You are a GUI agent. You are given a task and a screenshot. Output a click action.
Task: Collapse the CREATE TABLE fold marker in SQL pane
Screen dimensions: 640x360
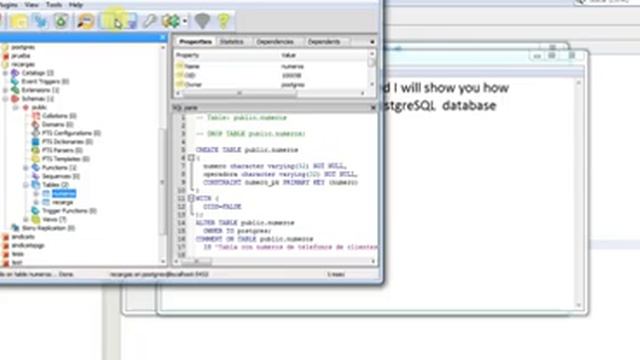click(191, 158)
